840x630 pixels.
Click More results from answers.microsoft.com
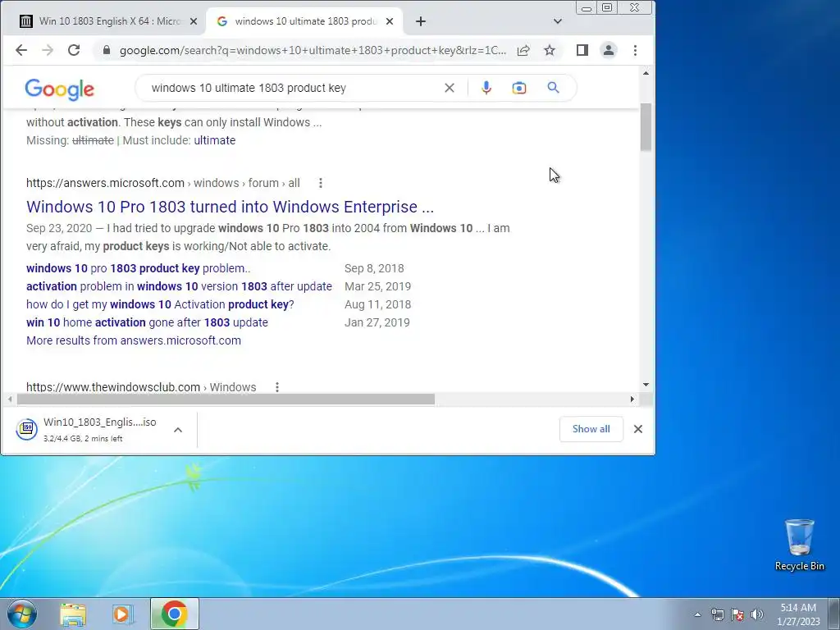click(134, 340)
